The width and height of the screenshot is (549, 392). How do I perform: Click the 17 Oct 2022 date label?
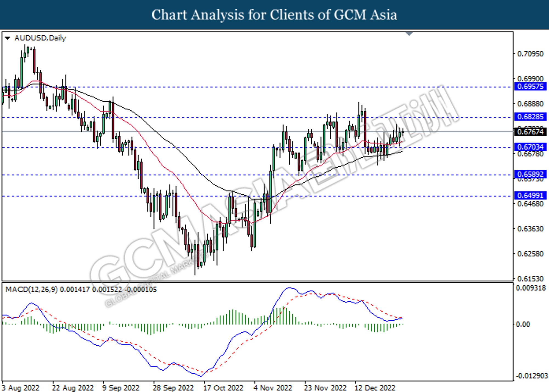tap(223, 388)
